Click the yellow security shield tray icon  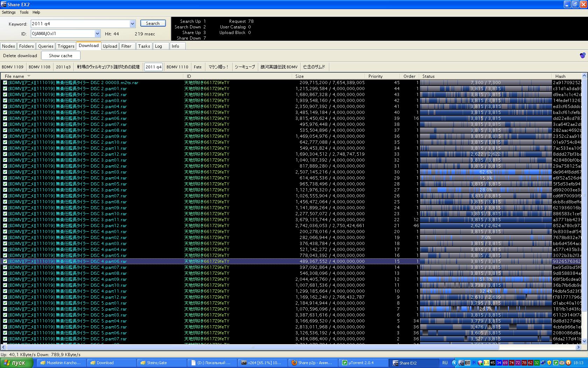pos(549,363)
